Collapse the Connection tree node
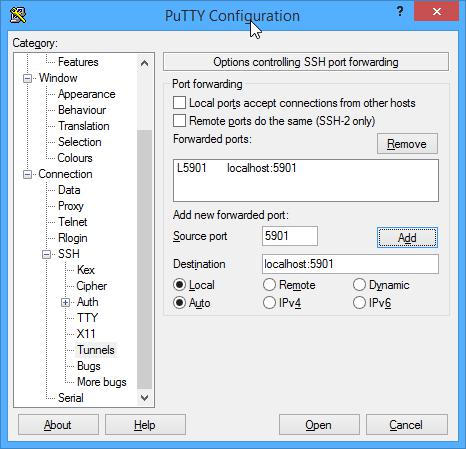This screenshot has height=449, width=466. coord(27,174)
